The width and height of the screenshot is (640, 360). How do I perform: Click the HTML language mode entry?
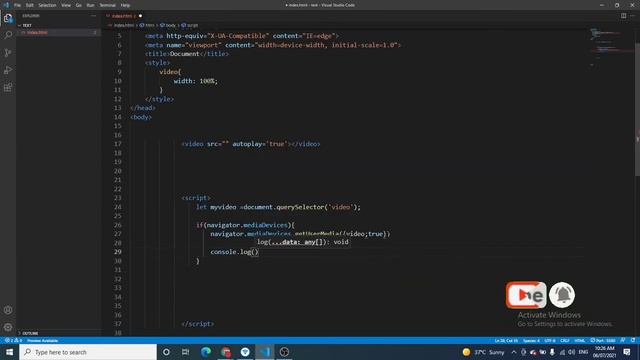click(580, 340)
